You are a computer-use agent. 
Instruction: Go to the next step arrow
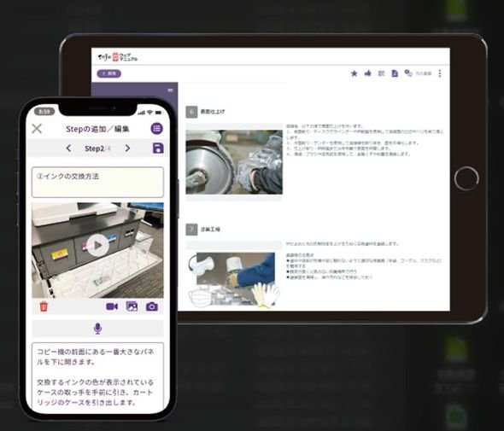[x=127, y=148]
